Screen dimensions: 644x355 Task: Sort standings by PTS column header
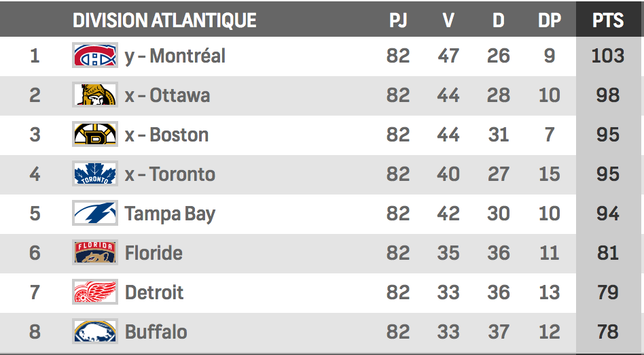(x=608, y=20)
